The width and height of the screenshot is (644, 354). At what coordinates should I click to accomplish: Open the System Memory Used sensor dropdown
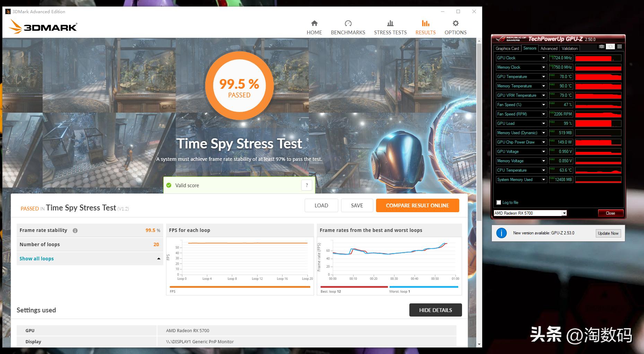(543, 180)
